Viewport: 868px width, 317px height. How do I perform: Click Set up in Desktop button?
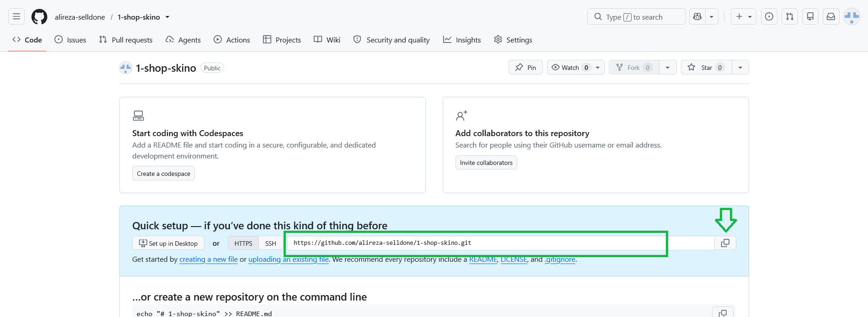[168, 243]
